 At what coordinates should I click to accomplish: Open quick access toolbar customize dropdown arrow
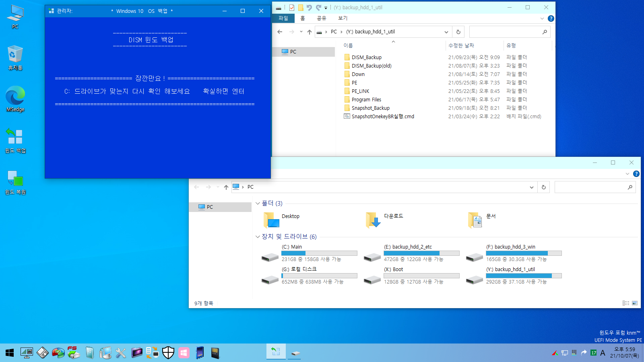[326, 8]
